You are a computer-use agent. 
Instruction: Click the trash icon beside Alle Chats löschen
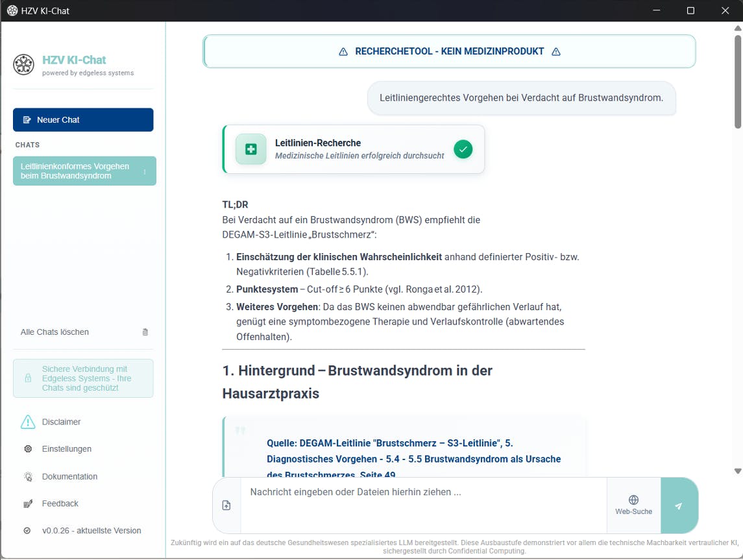[145, 332]
